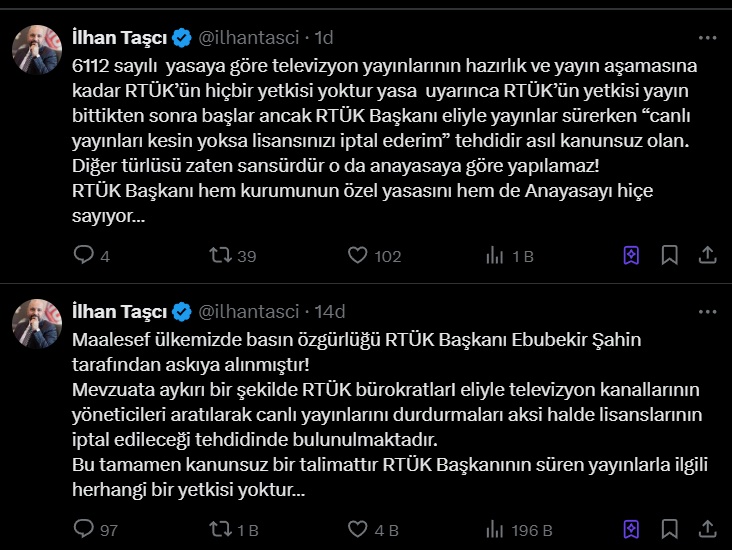Open more options for the first tweet
Image resolution: width=732 pixels, height=550 pixels.
tap(707, 37)
